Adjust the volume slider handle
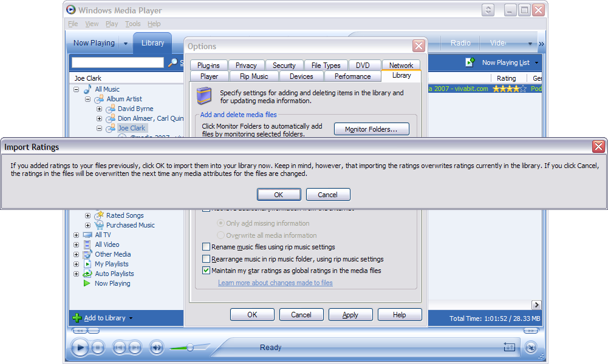The width and height of the screenshot is (608, 364). [x=190, y=347]
